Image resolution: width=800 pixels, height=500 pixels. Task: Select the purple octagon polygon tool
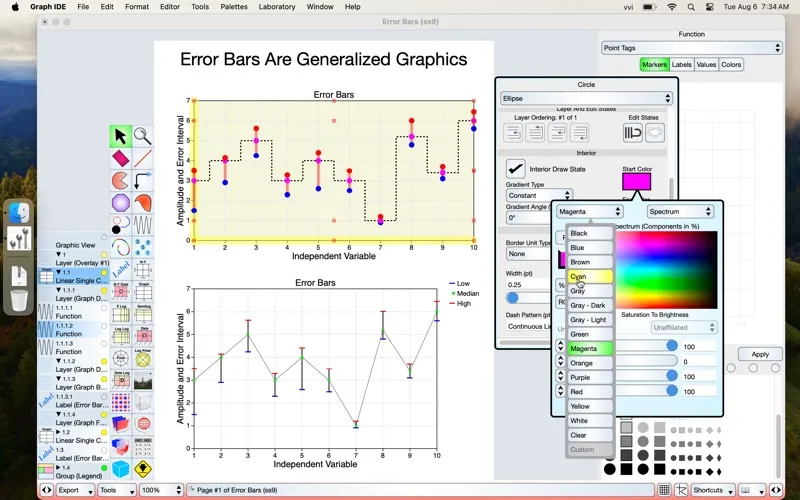tap(120, 204)
